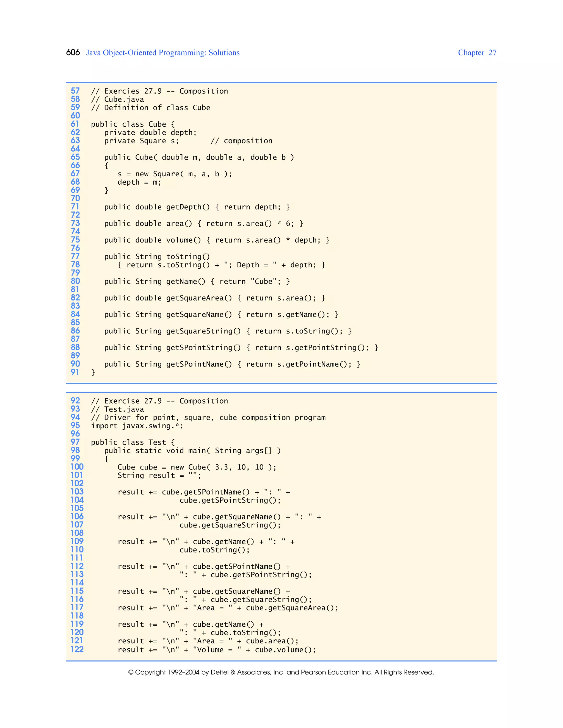Click comment '// Exercies 27.9 -- Composition'

tap(159, 91)
